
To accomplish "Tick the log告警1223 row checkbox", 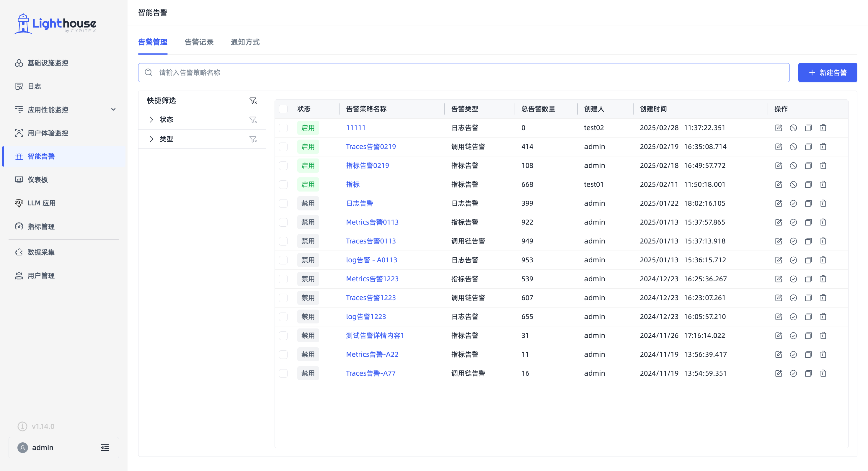I will click(283, 316).
